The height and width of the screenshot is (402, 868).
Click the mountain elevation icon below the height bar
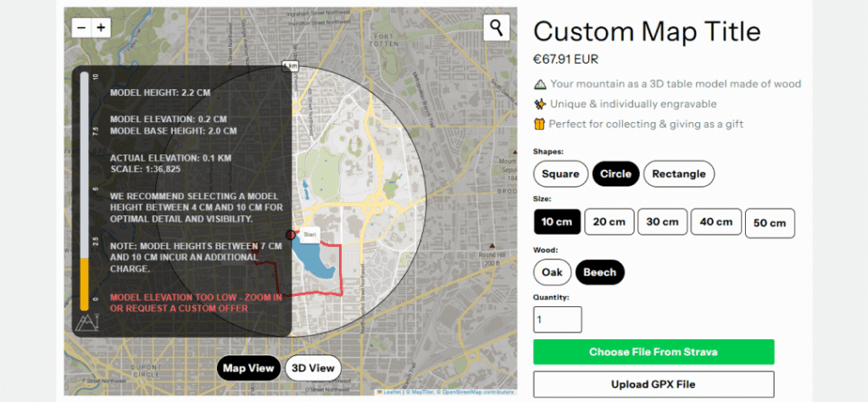[x=86, y=322]
